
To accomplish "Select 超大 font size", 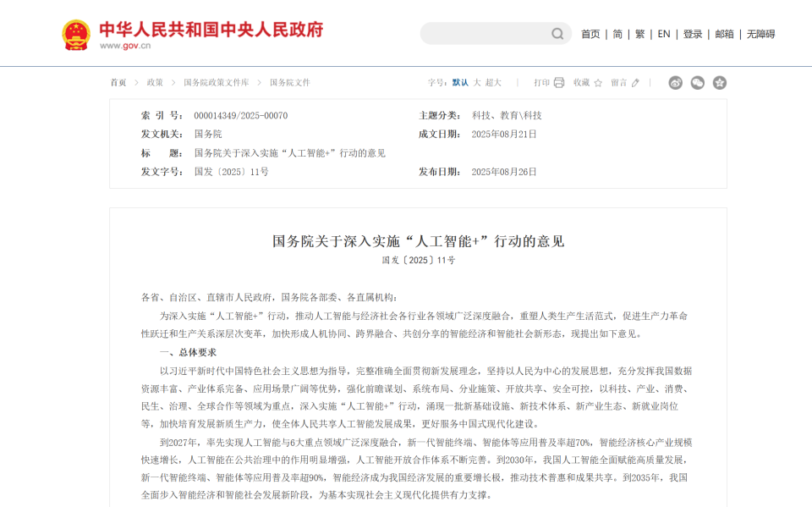I will tap(493, 82).
